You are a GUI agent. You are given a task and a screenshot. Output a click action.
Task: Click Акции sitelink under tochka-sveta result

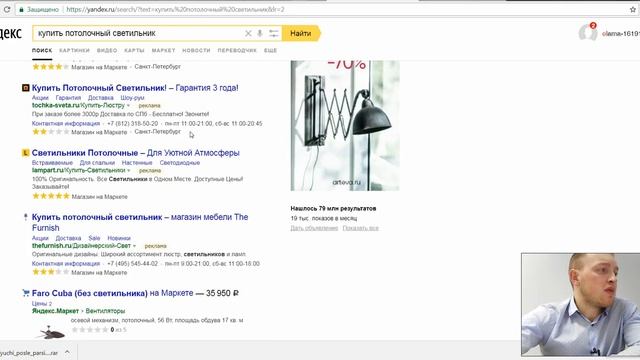[40, 98]
